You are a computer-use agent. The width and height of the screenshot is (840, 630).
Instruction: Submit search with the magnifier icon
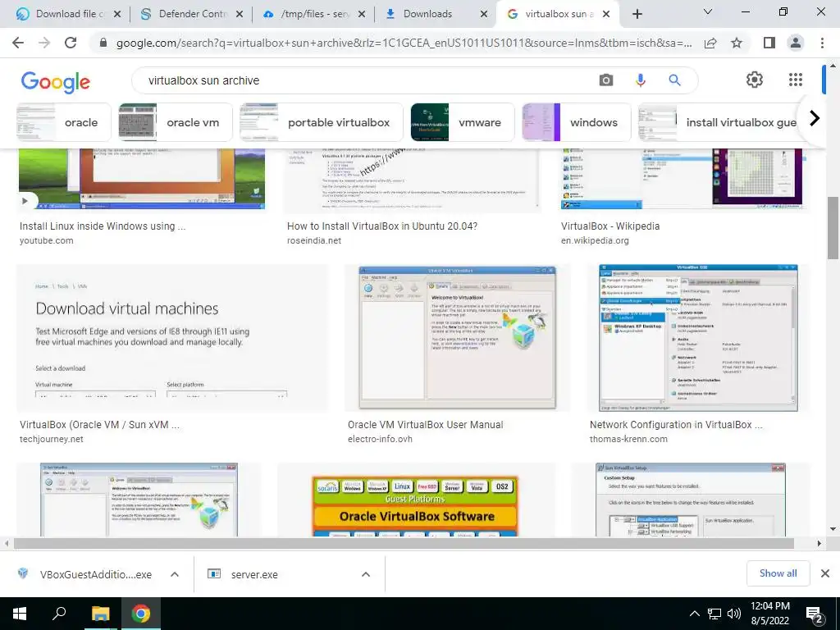[674, 80]
